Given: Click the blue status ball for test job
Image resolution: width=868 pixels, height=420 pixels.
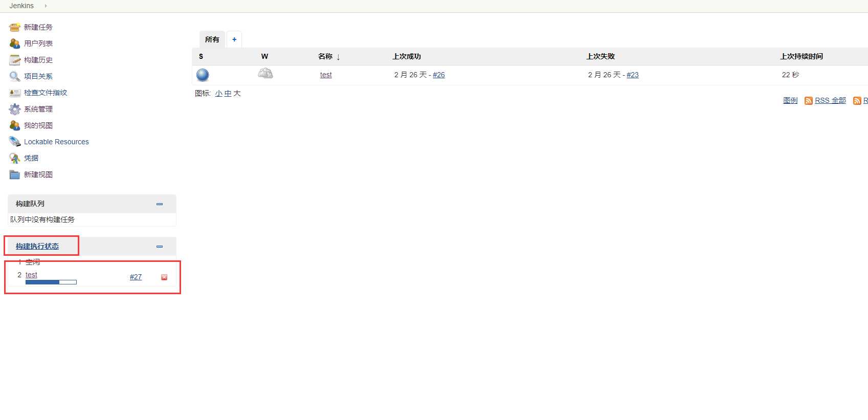Looking at the screenshot, I should point(203,75).
